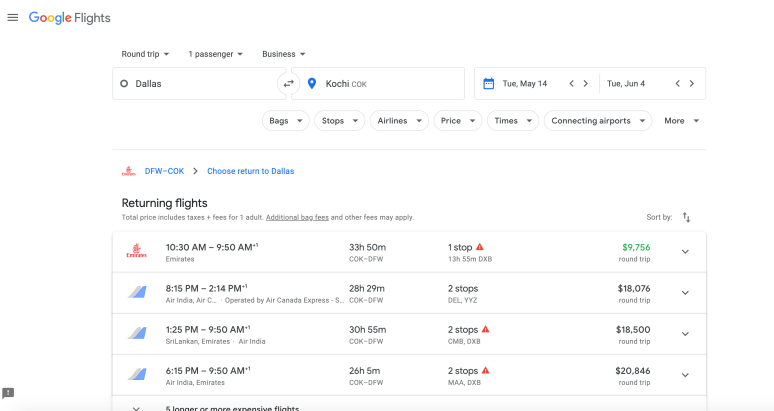Click Emirates logo in breadcrumb
774x411 pixels.
pos(129,171)
